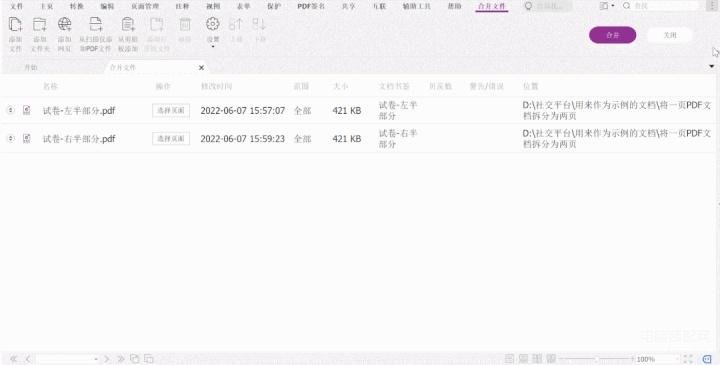Screen dimensions: 720x365
Task: Click timestamp 2022-06-07 15:59:23
Action: pos(242,139)
